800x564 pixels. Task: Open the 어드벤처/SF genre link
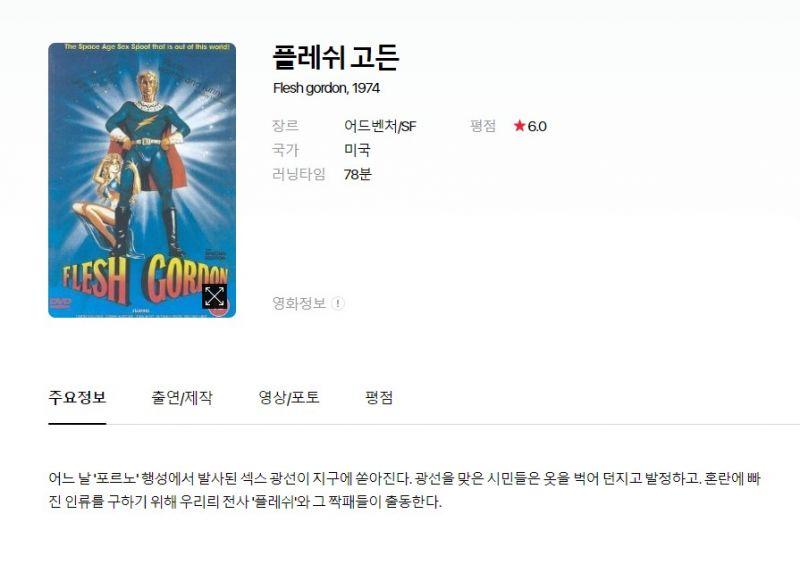380,126
